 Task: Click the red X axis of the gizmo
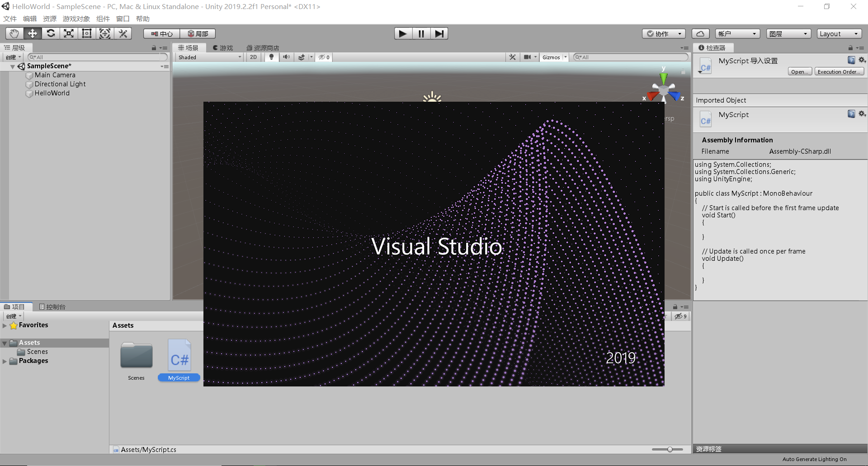652,96
